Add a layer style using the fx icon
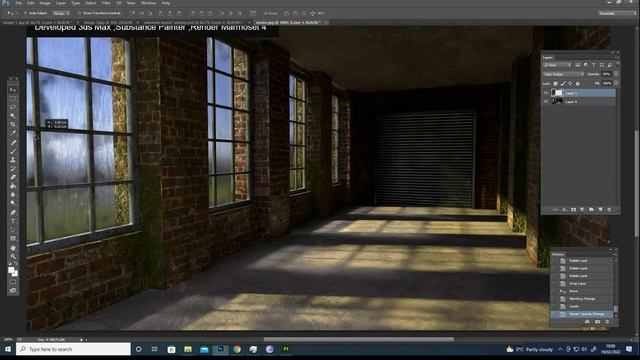Viewport: 640px width, 360px height. click(564, 209)
